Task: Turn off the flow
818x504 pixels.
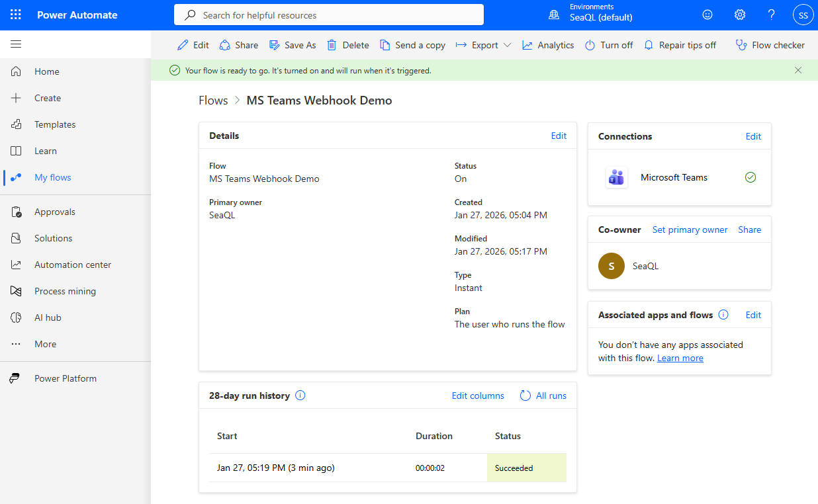Action: point(609,45)
